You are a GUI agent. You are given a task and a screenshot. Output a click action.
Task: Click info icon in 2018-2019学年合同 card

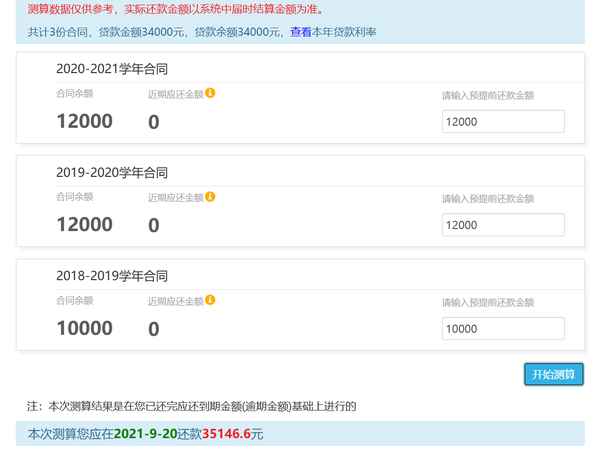pos(210,300)
